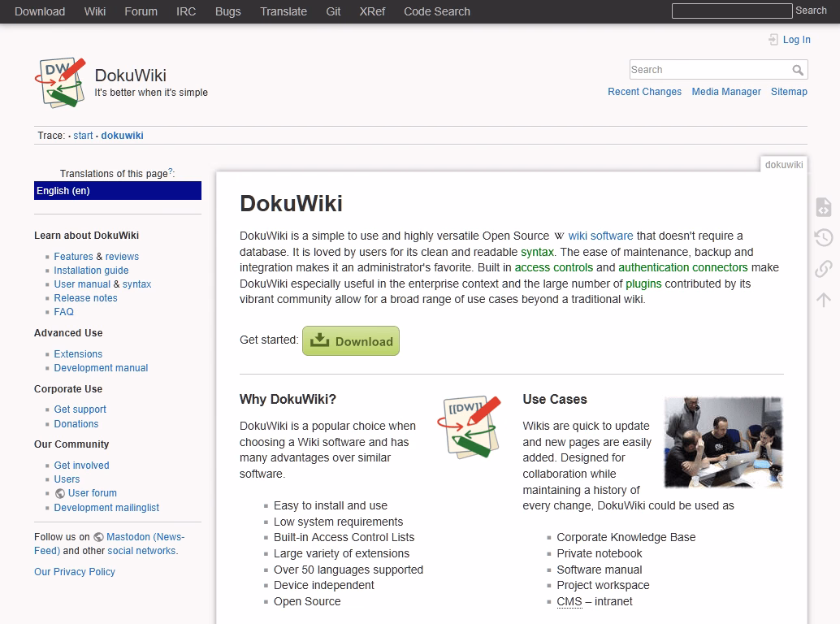The width and height of the screenshot is (840, 624).
Task: Open the Use Cases team photo
Action: 723,443
